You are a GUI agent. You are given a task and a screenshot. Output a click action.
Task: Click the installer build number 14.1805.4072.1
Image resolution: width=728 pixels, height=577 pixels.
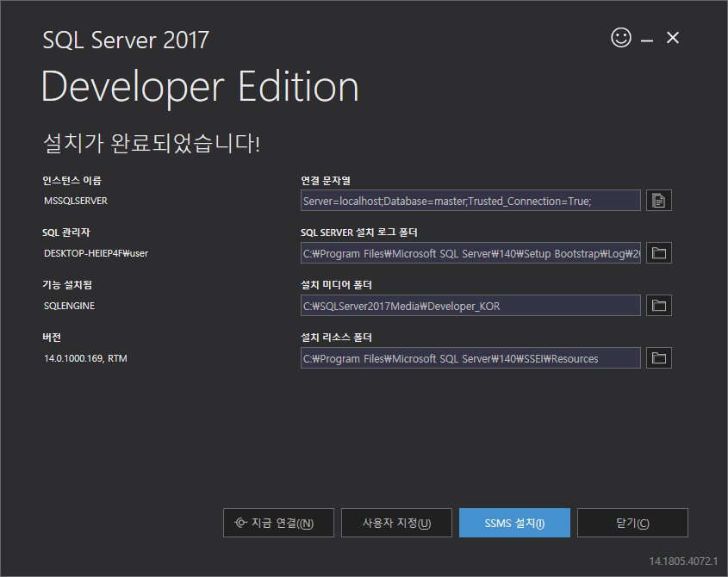(x=683, y=561)
